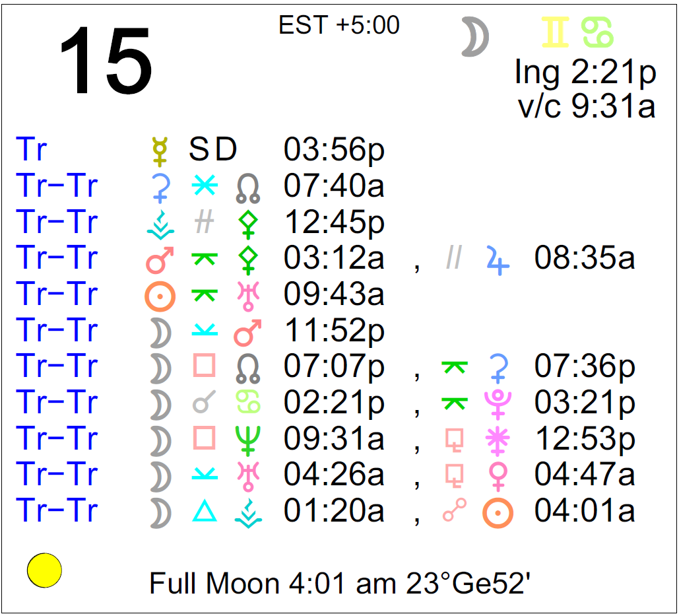This screenshot has height=616, width=679.
Task: Click the gray parallel aspect symbol
Action: point(453,258)
